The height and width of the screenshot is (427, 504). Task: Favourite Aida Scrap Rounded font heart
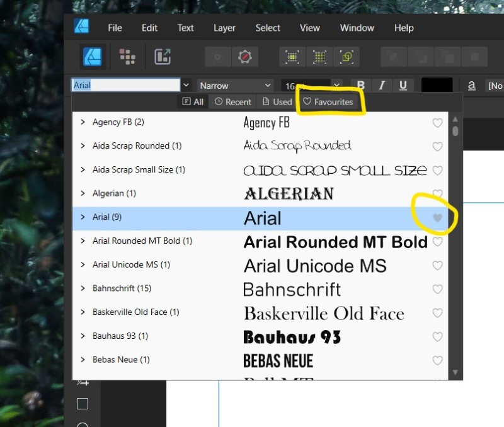coord(437,147)
